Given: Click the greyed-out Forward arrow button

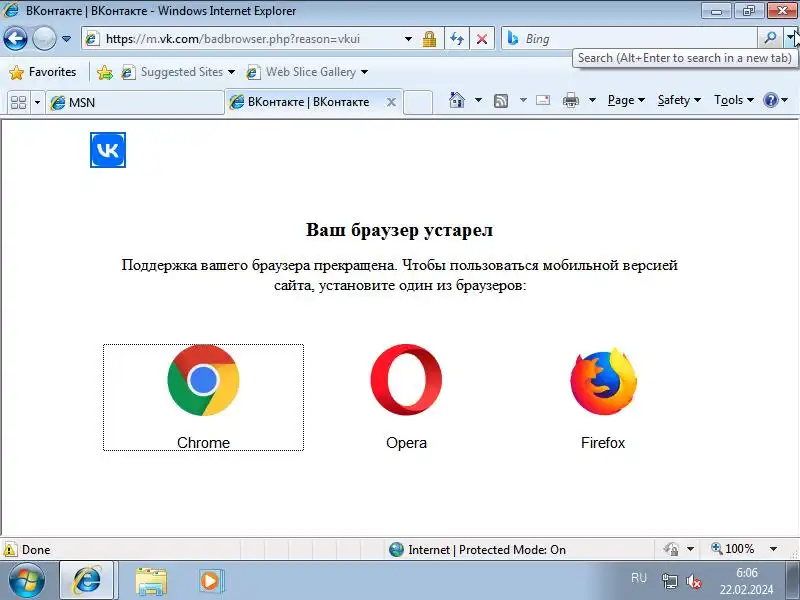Looking at the screenshot, I should click(x=44, y=38).
